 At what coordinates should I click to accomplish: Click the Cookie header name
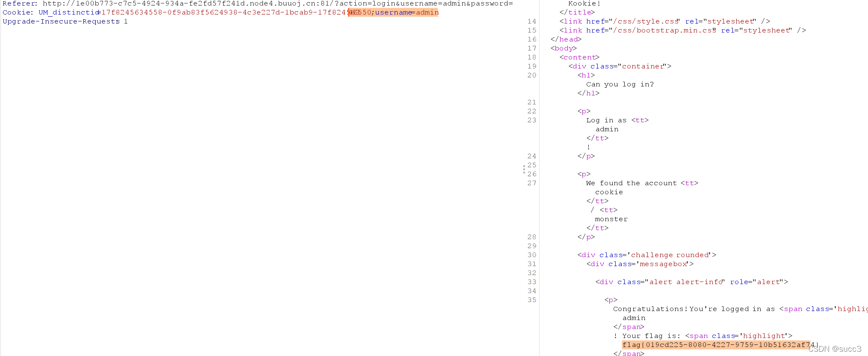coord(17,12)
